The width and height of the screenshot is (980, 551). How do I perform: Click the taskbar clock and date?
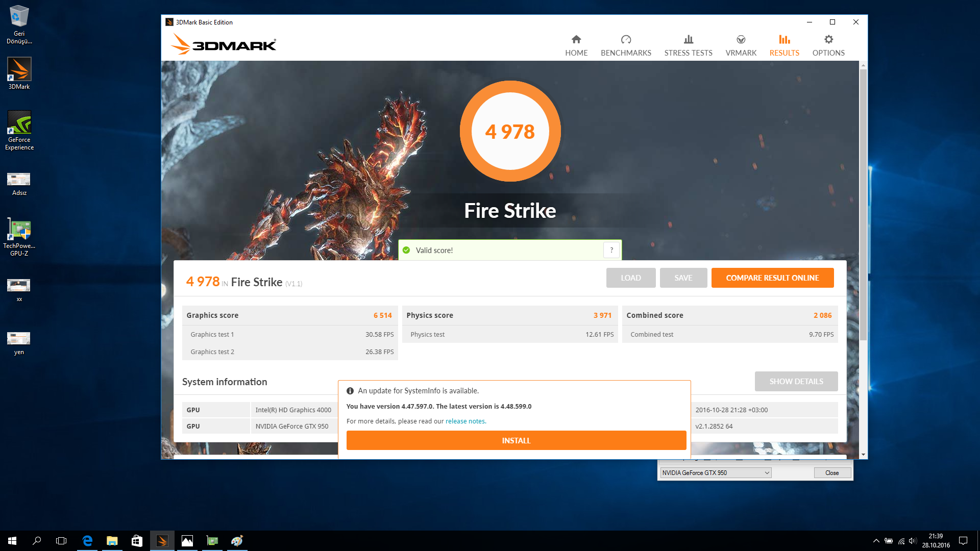(x=936, y=541)
